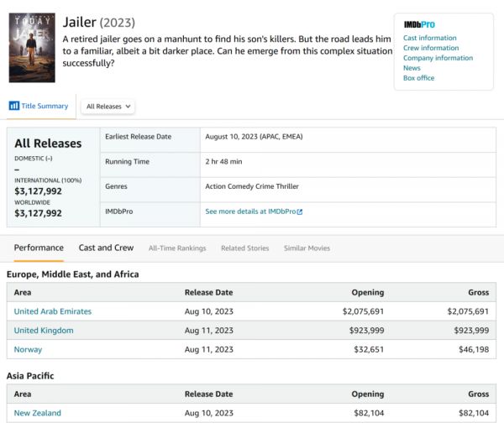The height and width of the screenshot is (428, 504).
Task: Open United Arab Emirates area details
Action: click(x=53, y=311)
